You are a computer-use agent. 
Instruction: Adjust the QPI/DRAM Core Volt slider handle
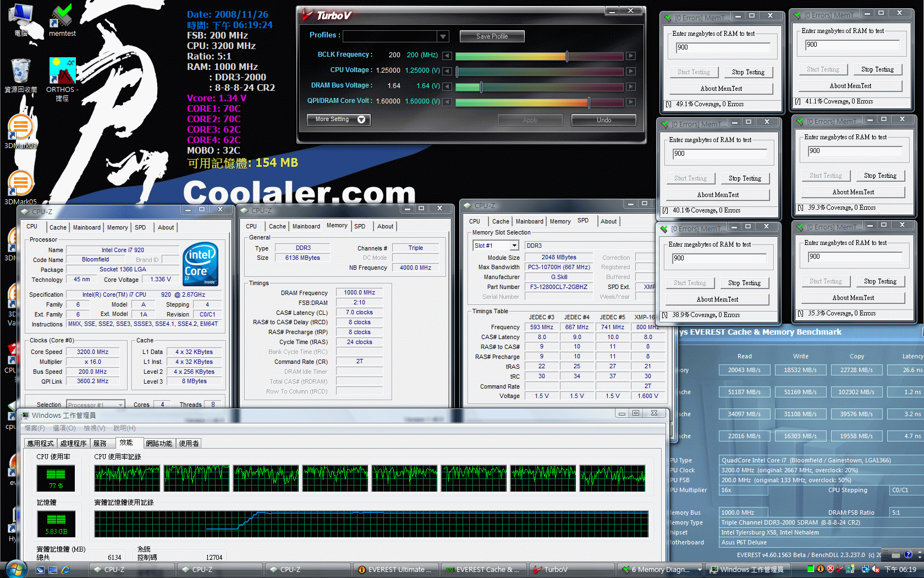point(589,102)
